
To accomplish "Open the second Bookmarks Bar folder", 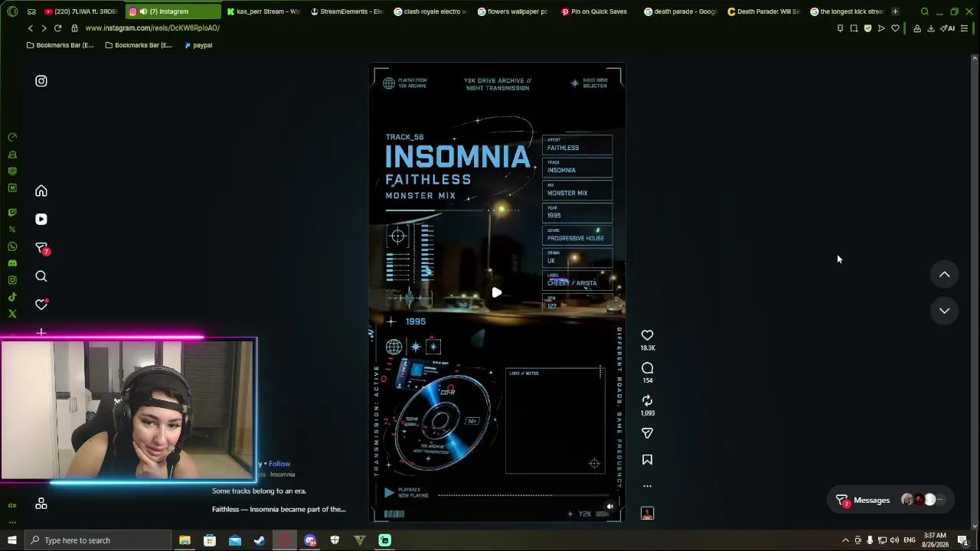I will tap(139, 45).
